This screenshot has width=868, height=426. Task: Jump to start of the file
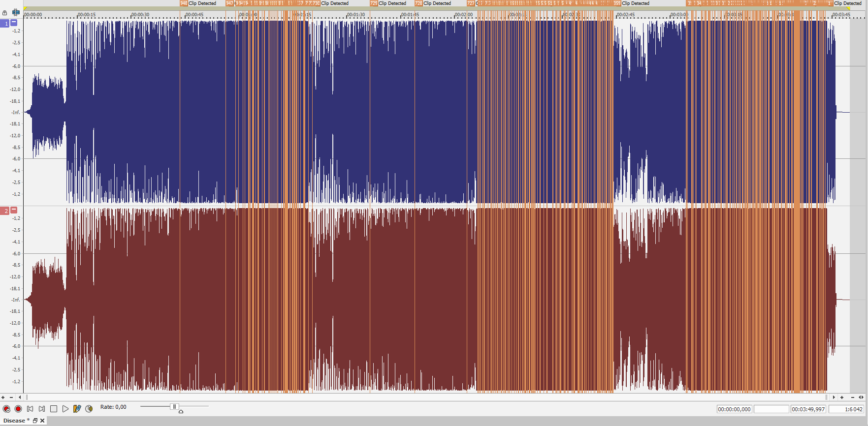(30, 409)
